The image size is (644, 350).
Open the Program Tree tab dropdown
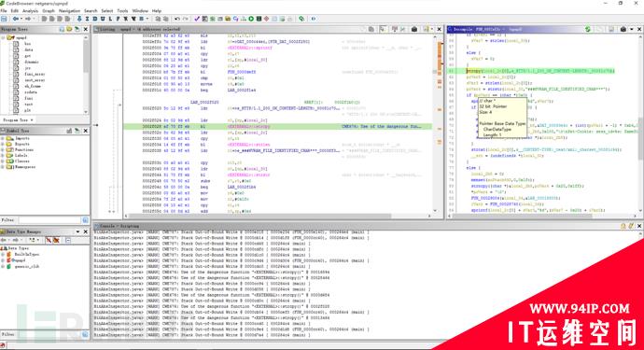32,120
